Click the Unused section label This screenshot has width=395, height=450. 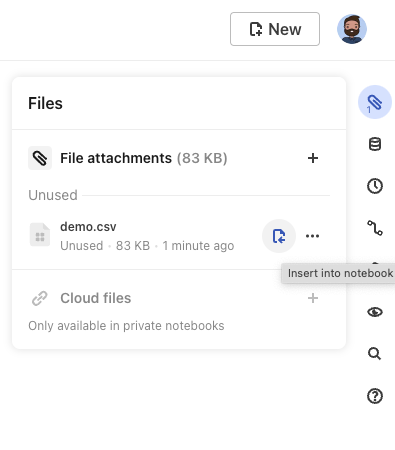[53, 195]
